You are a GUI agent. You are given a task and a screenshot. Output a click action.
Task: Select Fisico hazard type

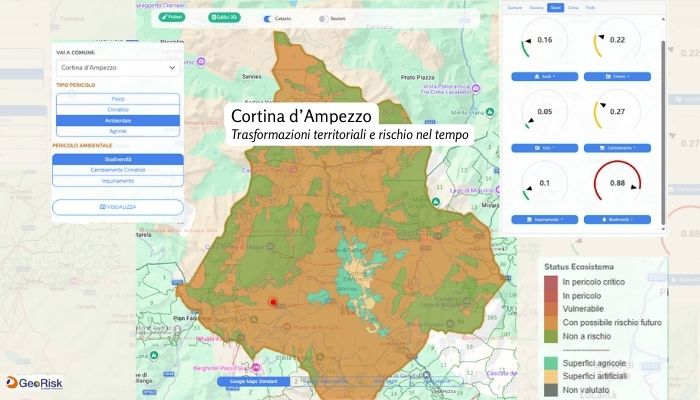(x=118, y=99)
